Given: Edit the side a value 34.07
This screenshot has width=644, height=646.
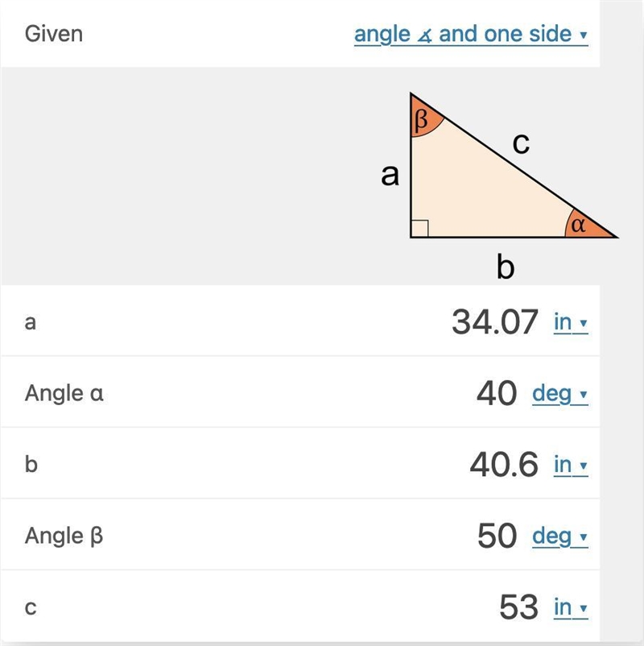Looking at the screenshot, I should (x=495, y=321).
